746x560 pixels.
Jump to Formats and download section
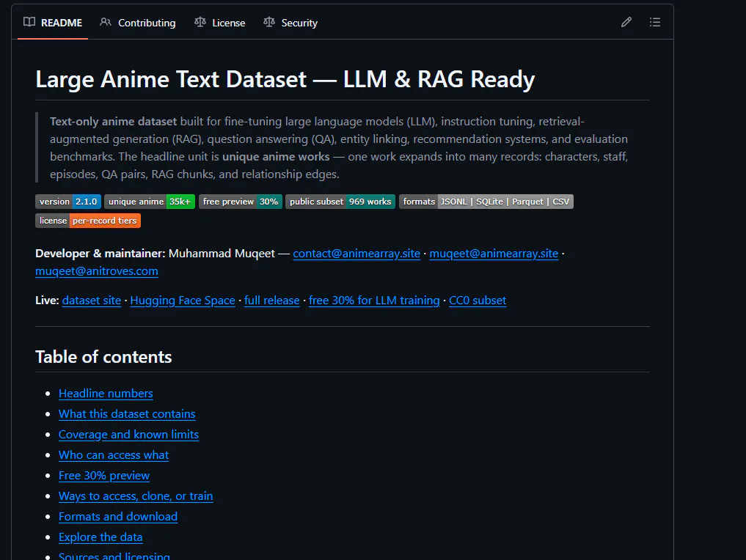click(x=118, y=516)
